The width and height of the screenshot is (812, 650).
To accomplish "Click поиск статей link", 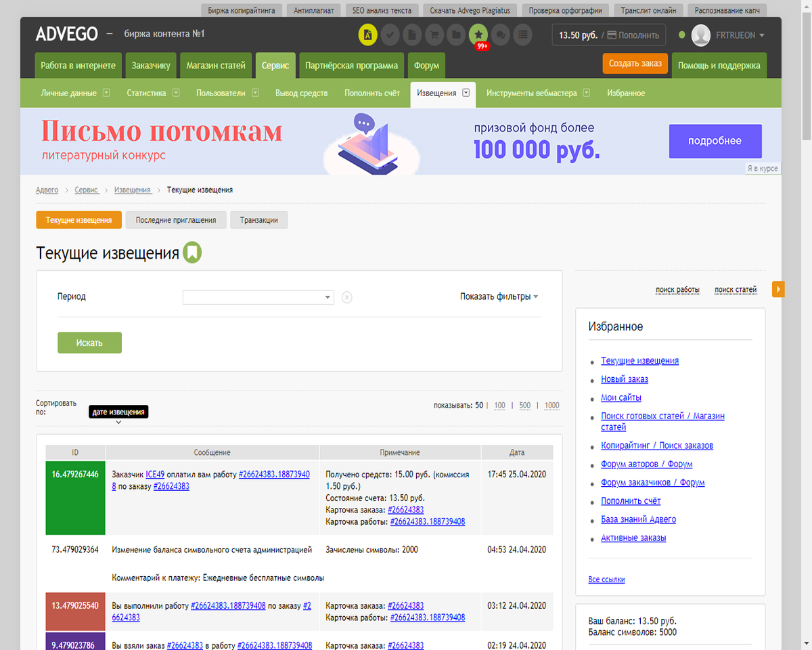I will coord(736,290).
